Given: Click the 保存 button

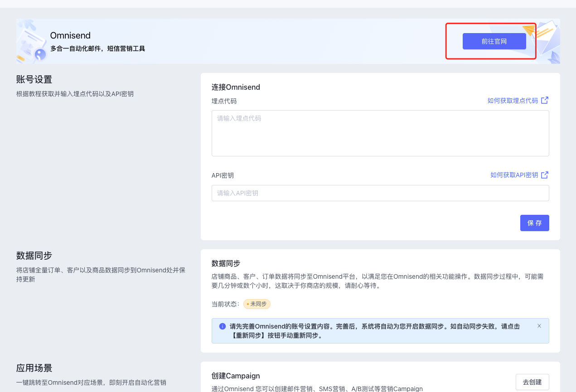Looking at the screenshot, I should point(535,223).
